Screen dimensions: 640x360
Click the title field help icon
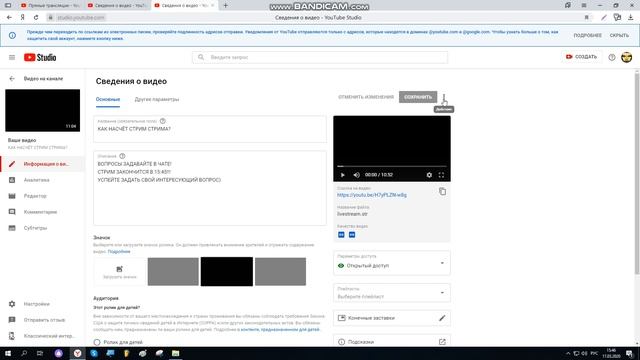pyautogui.click(x=163, y=121)
